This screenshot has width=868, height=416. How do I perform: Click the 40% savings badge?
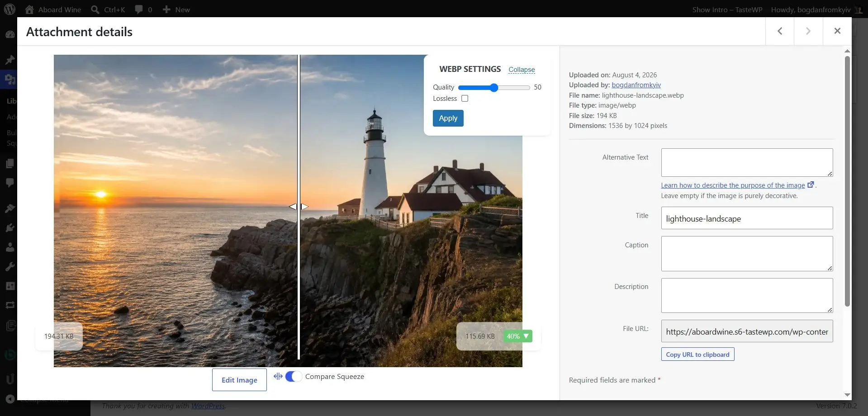[517, 336]
